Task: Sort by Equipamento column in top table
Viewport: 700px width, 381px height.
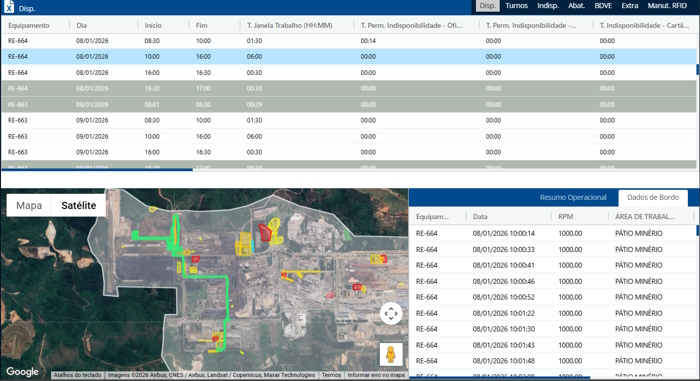Action: point(29,25)
